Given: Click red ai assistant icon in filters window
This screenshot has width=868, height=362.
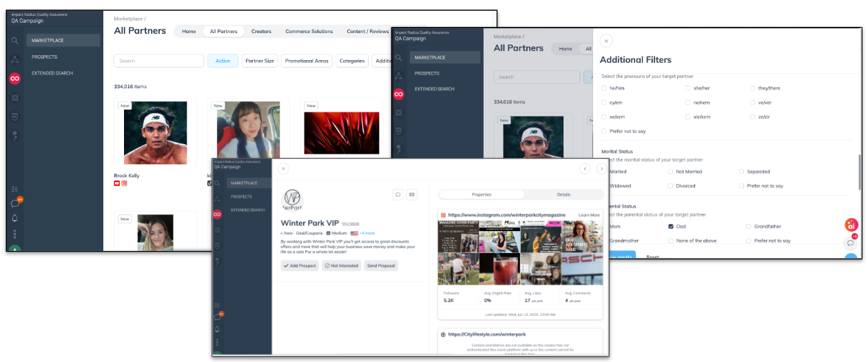Looking at the screenshot, I should point(851,225).
